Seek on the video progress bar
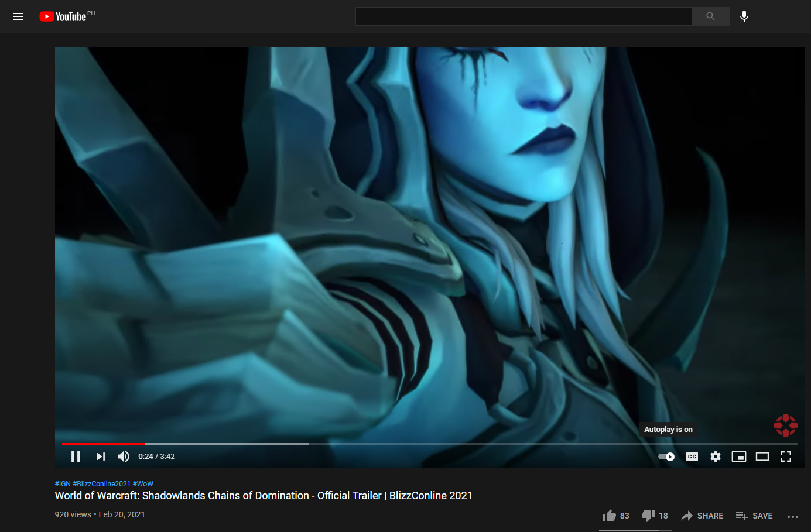The height and width of the screenshot is (532, 811). pos(430,444)
